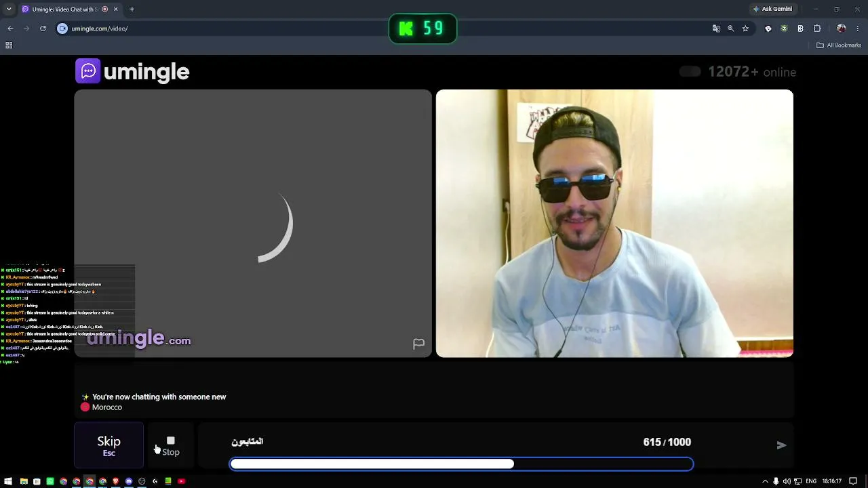
Task: Open File Explorer from the taskbar
Action: (24, 481)
